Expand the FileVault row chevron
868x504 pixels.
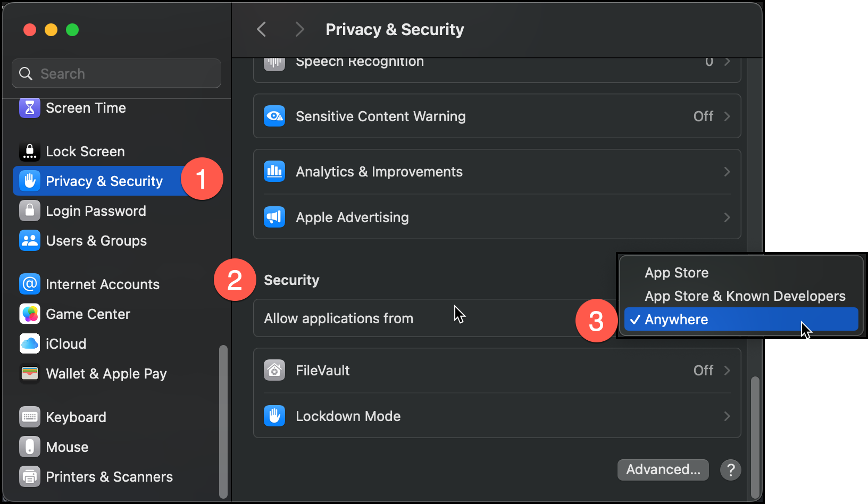click(x=727, y=371)
